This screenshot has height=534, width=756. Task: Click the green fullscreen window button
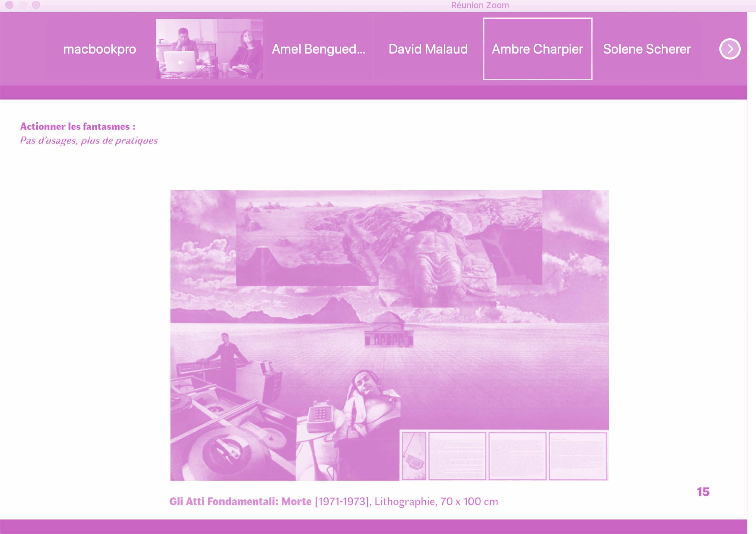[36, 5]
